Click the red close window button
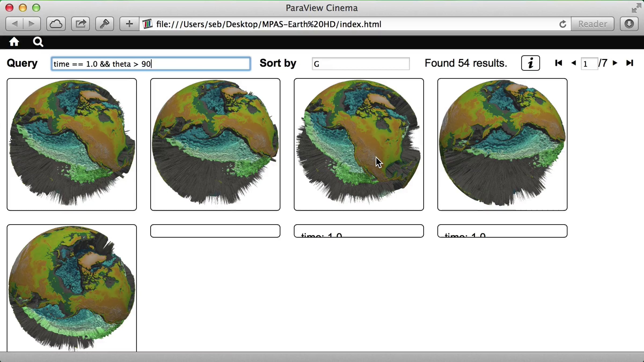The height and width of the screenshot is (362, 644). [9, 8]
